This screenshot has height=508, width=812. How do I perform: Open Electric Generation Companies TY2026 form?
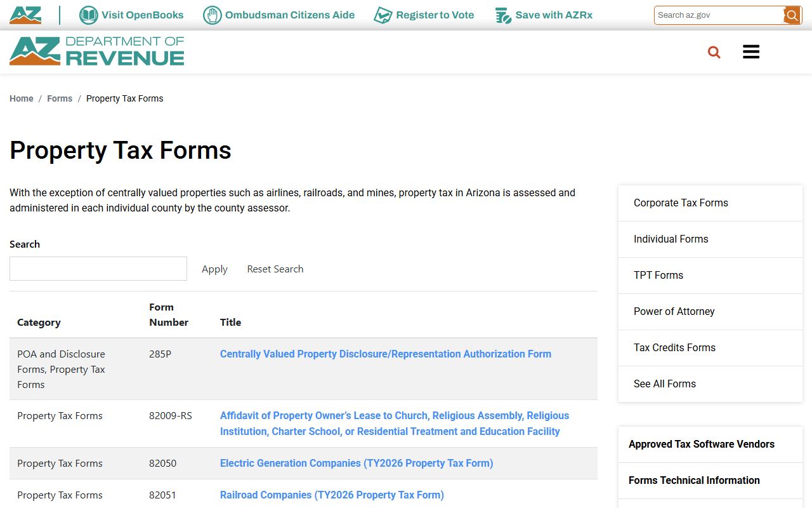[x=357, y=464]
